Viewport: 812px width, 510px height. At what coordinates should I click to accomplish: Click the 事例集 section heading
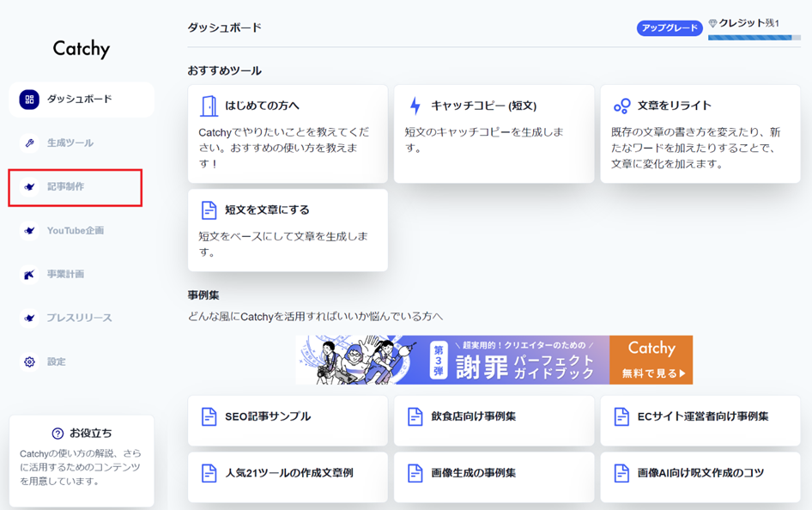coord(203,295)
